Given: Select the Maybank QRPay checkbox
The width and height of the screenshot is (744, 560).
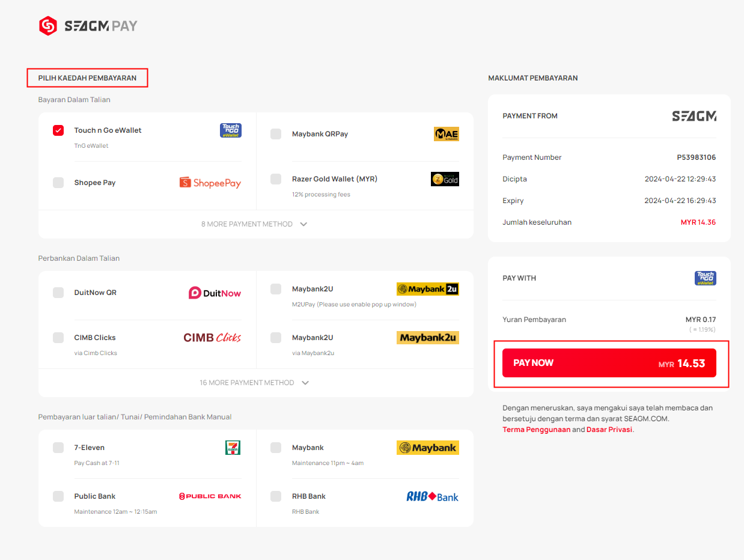Looking at the screenshot, I should [x=276, y=134].
